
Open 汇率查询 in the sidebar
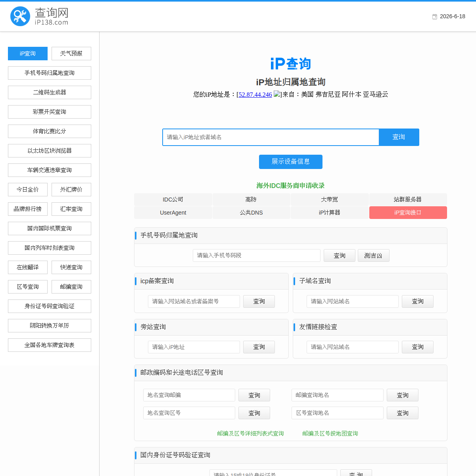[71, 209]
